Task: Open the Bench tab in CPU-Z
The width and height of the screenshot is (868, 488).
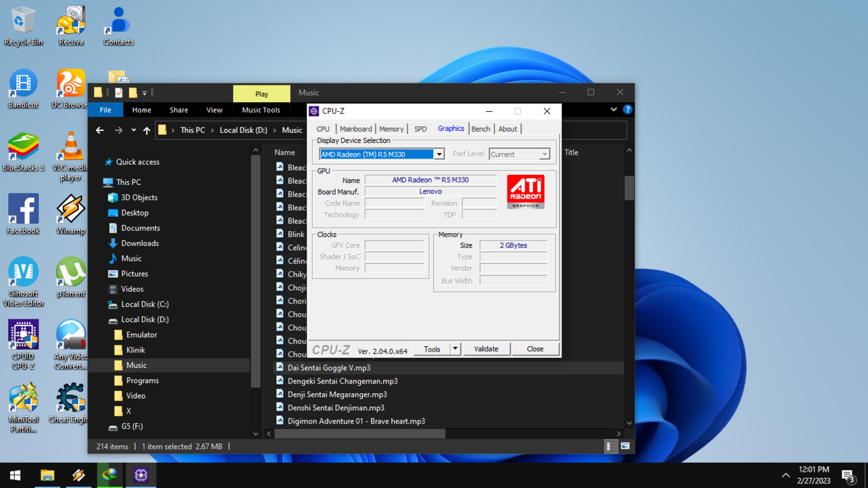Action: tap(481, 129)
